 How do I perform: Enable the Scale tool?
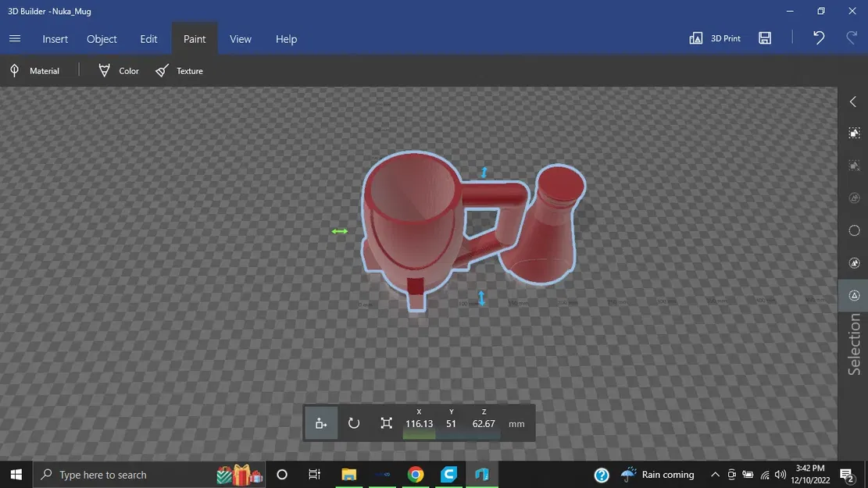click(386, 423)
